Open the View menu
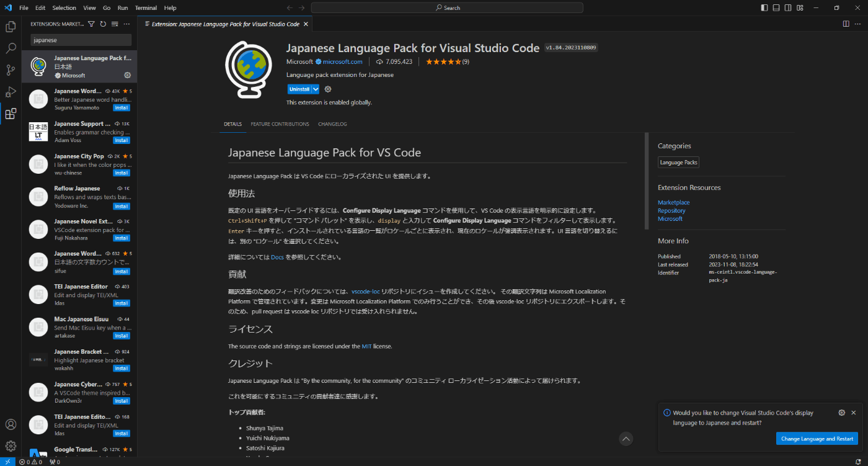Screen dimensions: 868x466 pyautogui.click(x=89, y=8)
